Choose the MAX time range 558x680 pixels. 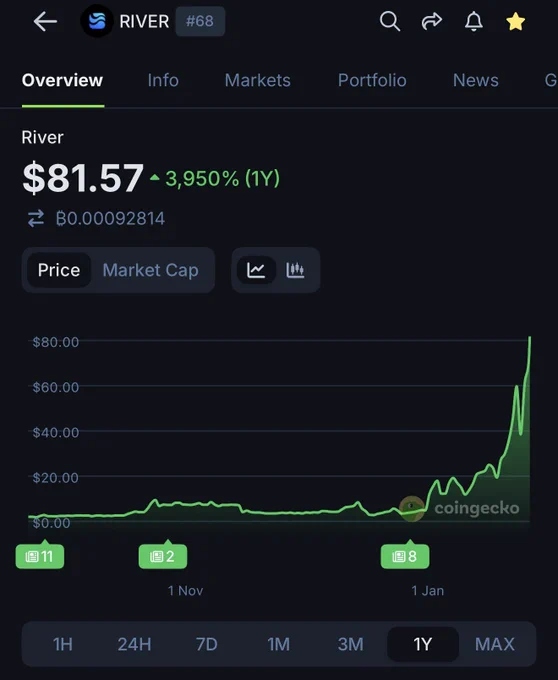495,644
